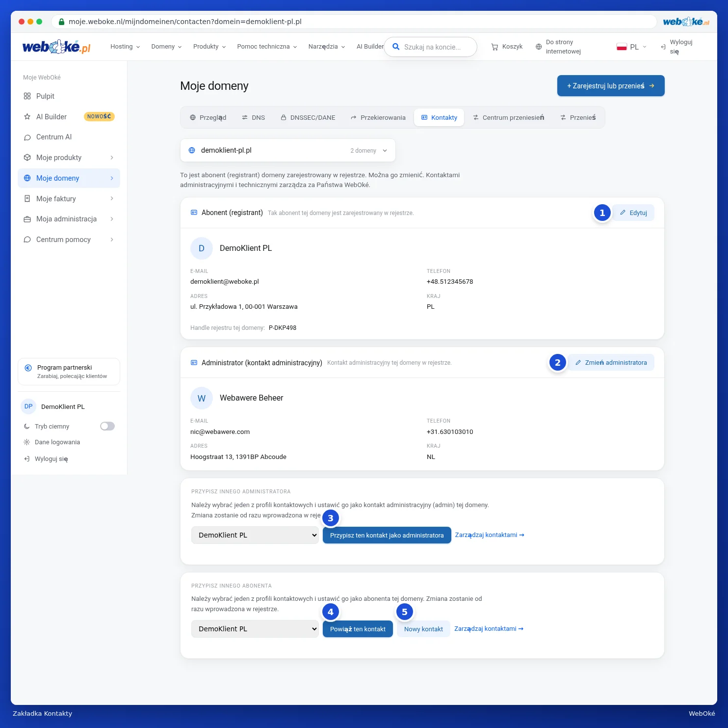Click the Dane logowania gear icon
The width and height of the screenshot is (728, 728).
coord(26,442)
